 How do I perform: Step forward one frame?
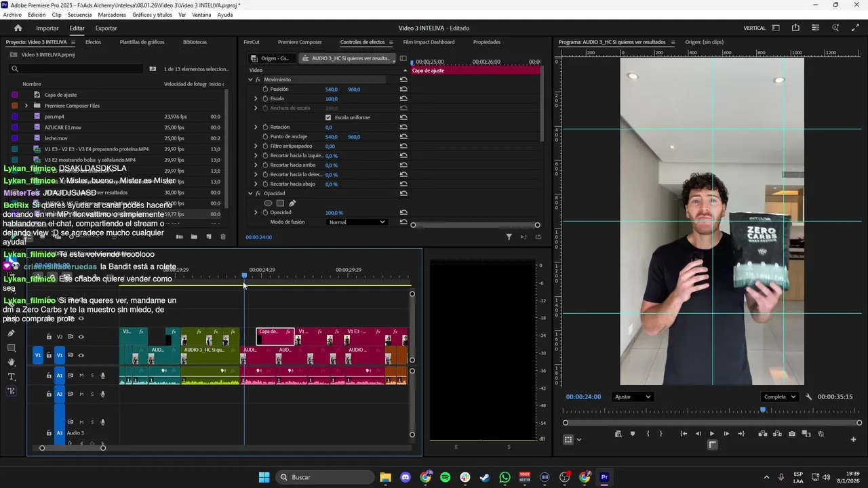tap(726, 434)
